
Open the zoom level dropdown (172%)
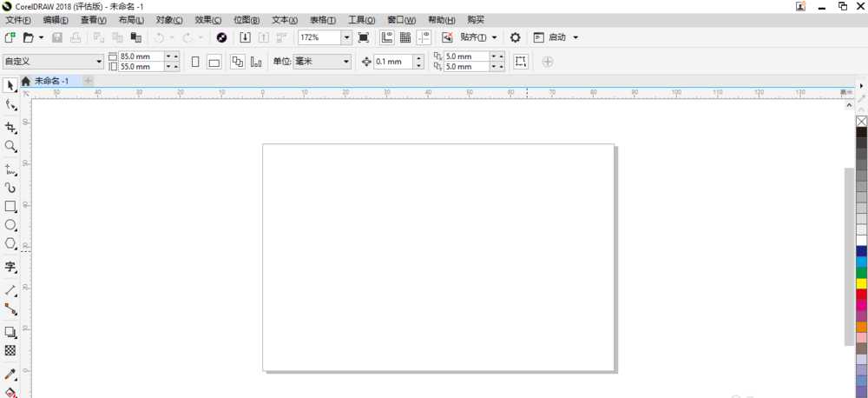(x=346, y=37)
